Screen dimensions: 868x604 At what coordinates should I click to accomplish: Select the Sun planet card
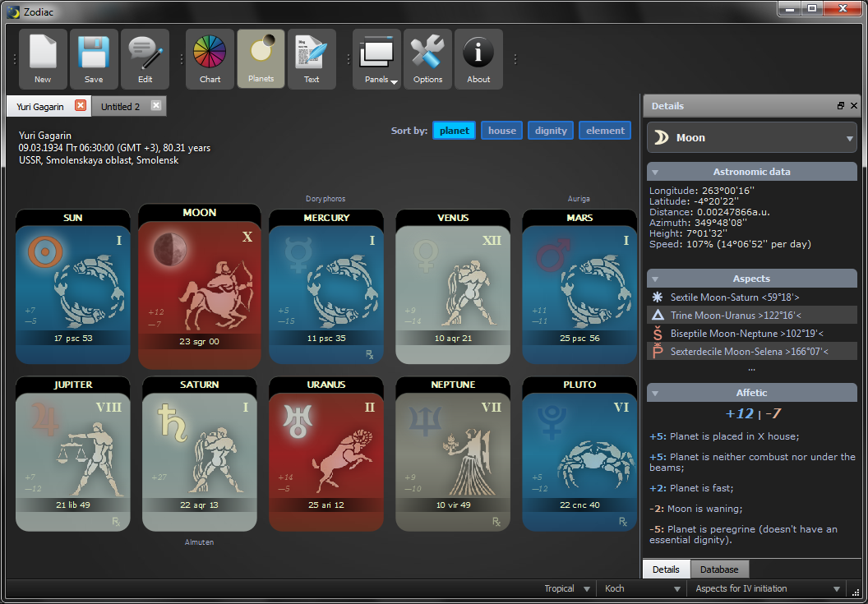73,287
